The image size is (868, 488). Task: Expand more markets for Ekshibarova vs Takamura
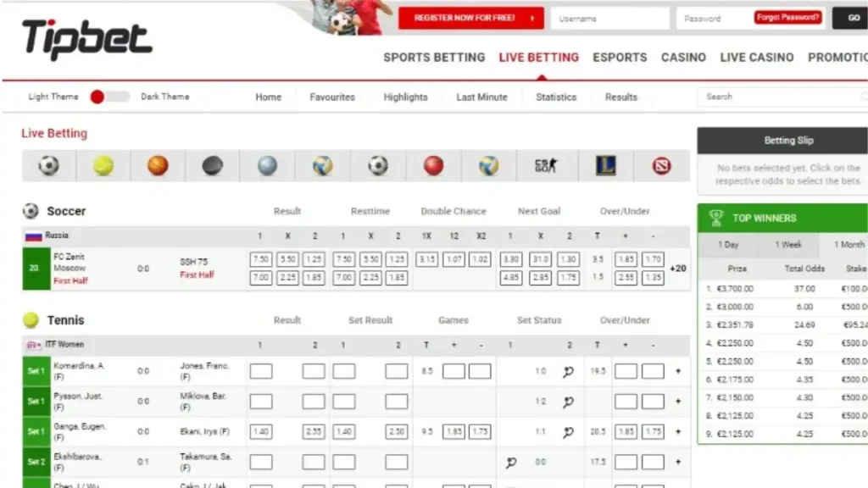[x=678, y=462]
